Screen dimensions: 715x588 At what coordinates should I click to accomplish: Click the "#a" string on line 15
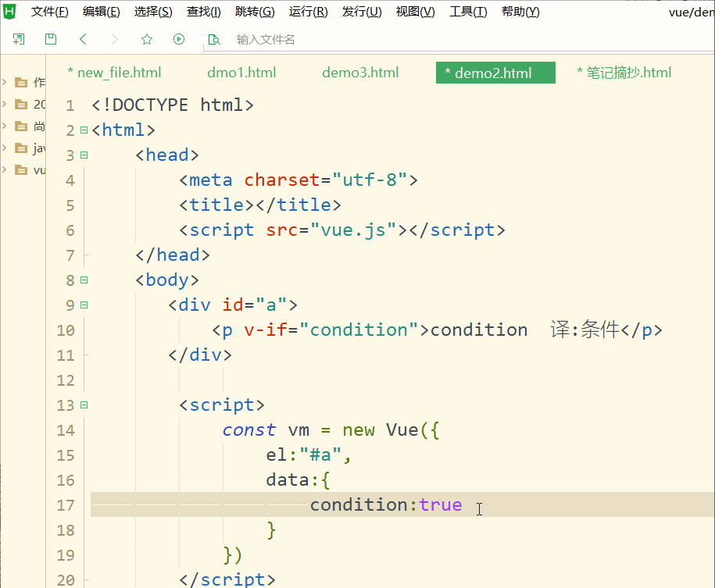click(x=320, y=454)
